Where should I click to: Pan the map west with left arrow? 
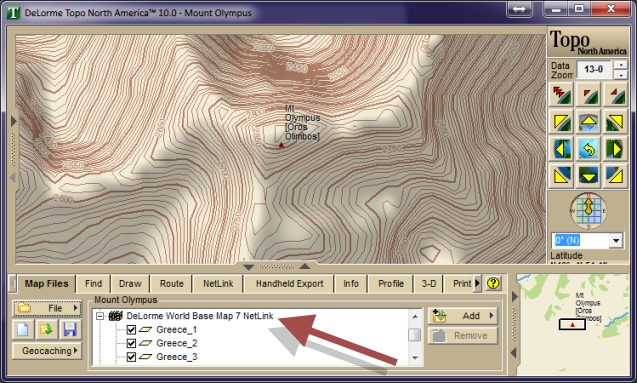point(561,149)
